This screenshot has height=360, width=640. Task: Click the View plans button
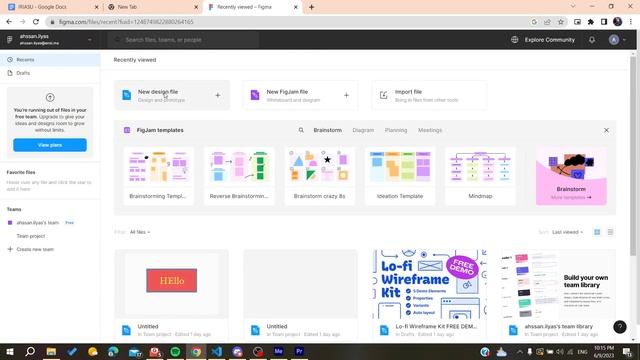click(x=50, y=145)
